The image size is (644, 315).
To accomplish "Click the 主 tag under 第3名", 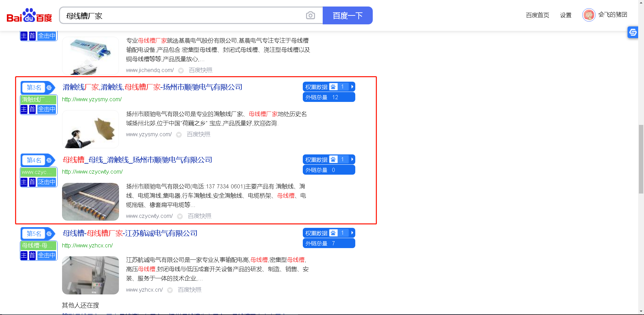I will (24, 109).
